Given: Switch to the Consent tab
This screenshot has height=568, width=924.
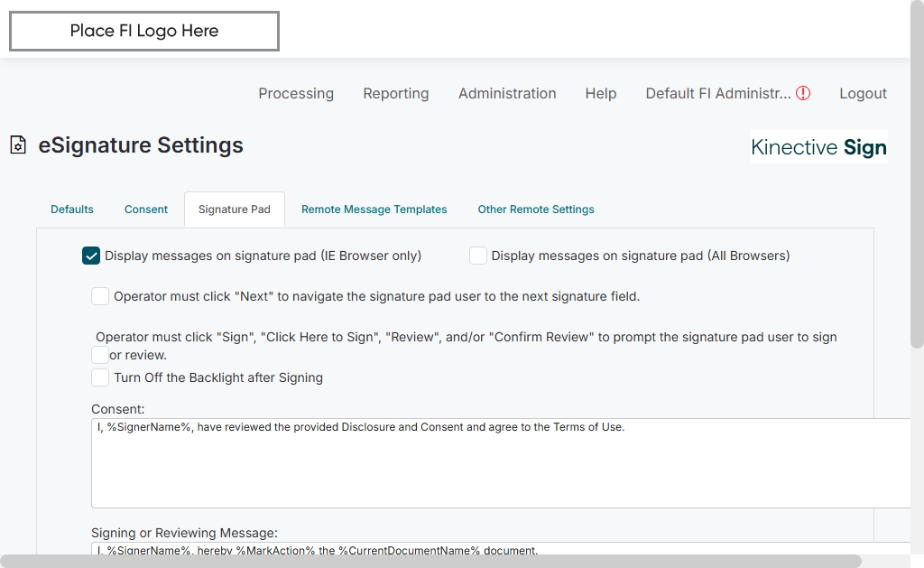Looking at the screenshot, I should [146, 210].
